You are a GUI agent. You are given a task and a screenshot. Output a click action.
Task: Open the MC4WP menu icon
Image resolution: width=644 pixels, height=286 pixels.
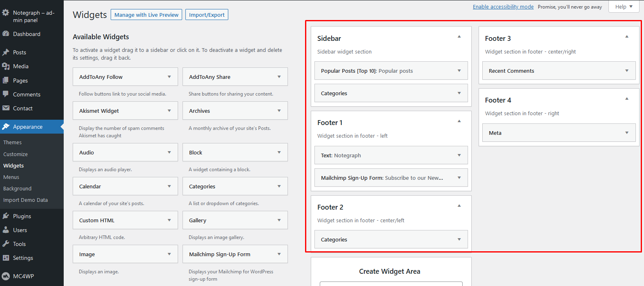(6, 276)
